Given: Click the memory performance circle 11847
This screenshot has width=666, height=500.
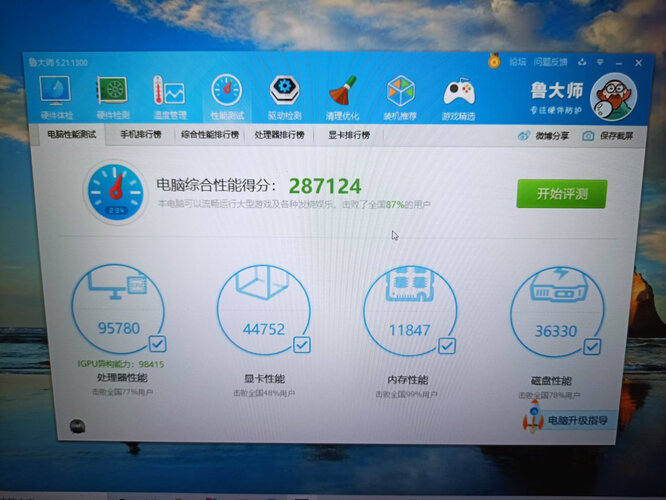Looking at the screenshot, I should tap(410, 311).
